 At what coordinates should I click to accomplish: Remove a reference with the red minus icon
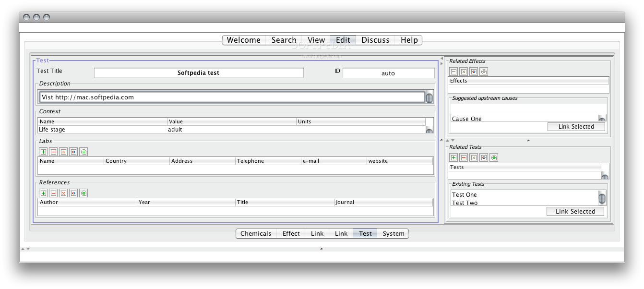tap(53, 193)
